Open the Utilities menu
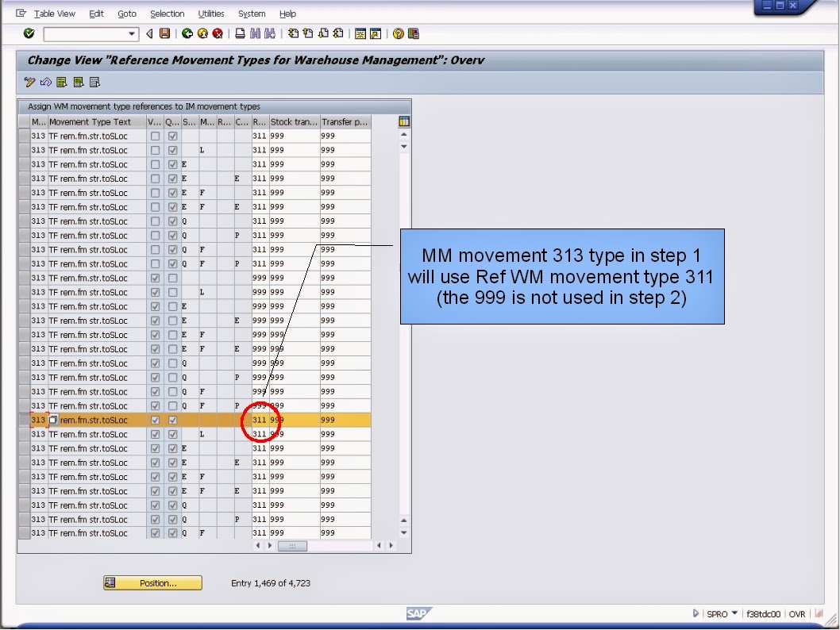 [211, 13]
